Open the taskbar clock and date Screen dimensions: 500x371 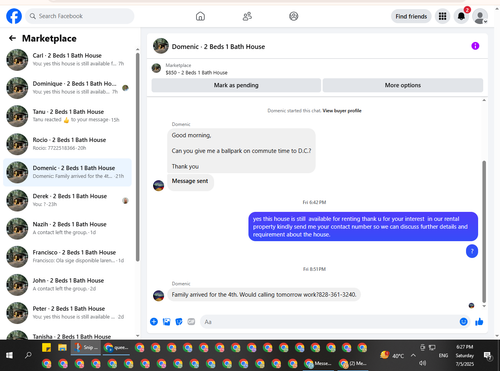click(465, 355)
